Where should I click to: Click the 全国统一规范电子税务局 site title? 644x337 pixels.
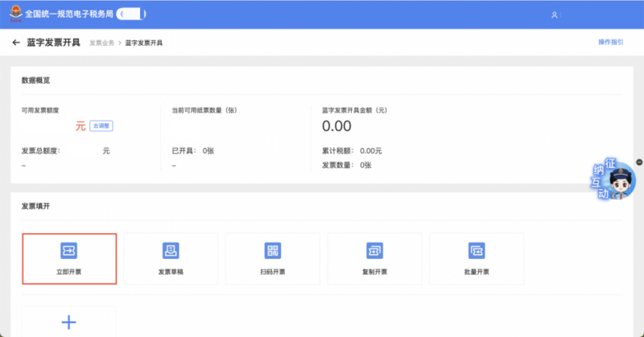coord(69,15)
